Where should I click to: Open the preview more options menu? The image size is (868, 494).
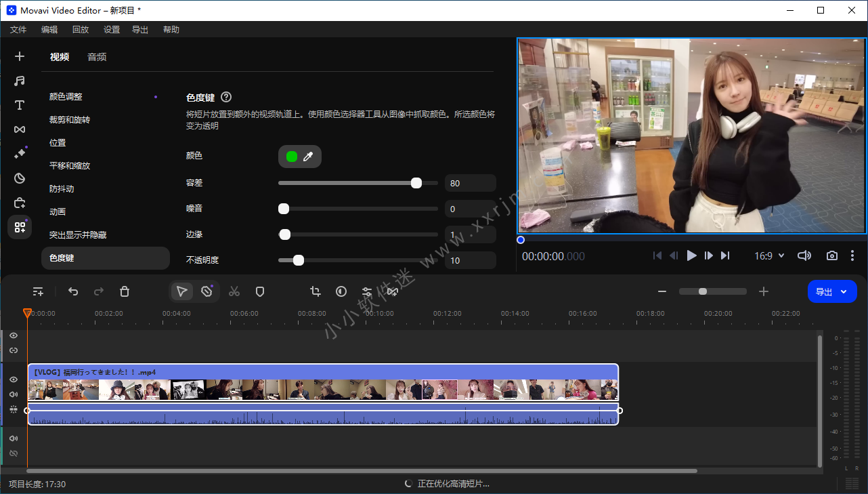point(852,255)
